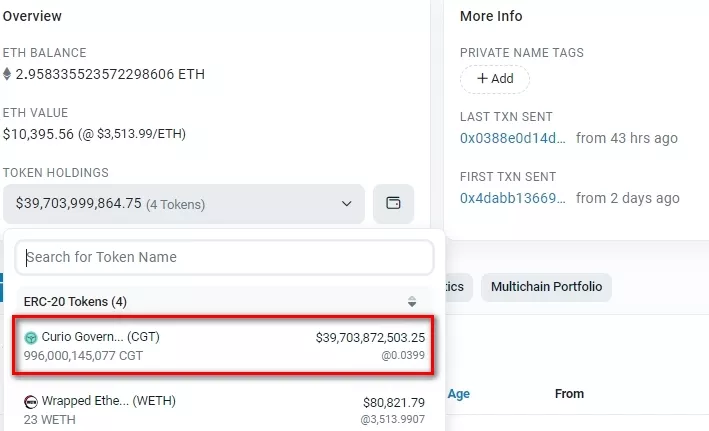Open the token holdings wallet view icon
The width and height of the screenshot is (709, 431).
point(393,204)
